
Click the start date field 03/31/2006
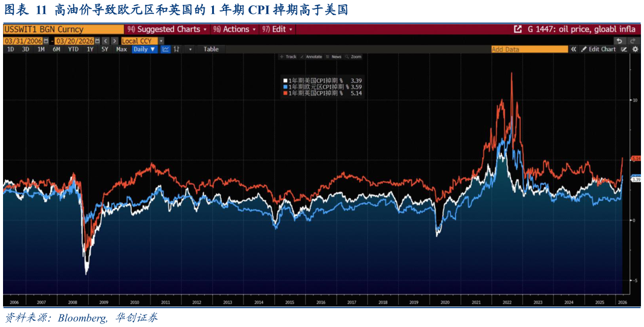[23, 41]
